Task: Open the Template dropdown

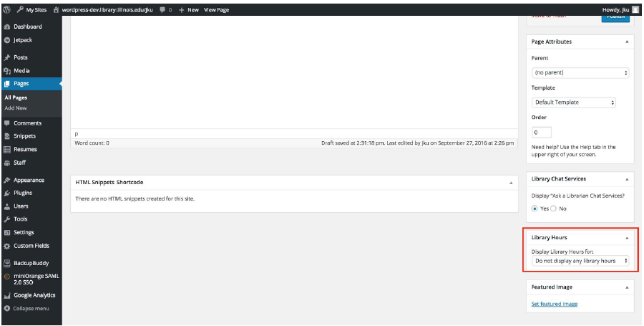Action: pos(573,102)
